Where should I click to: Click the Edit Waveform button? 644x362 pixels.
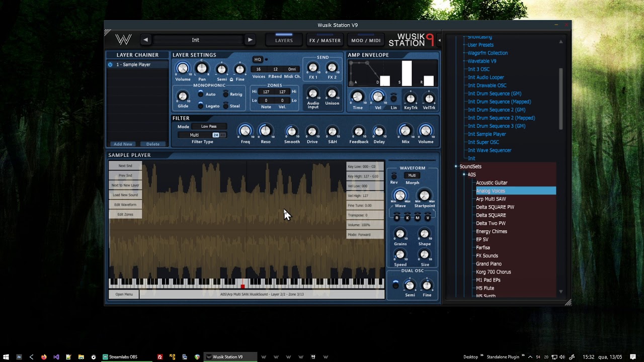click(125, 205)
